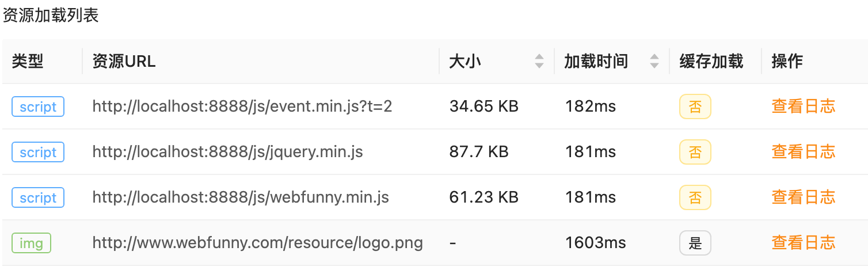Select the jquery.min.js resource URL
868x274 pixels.
[227, 152]
